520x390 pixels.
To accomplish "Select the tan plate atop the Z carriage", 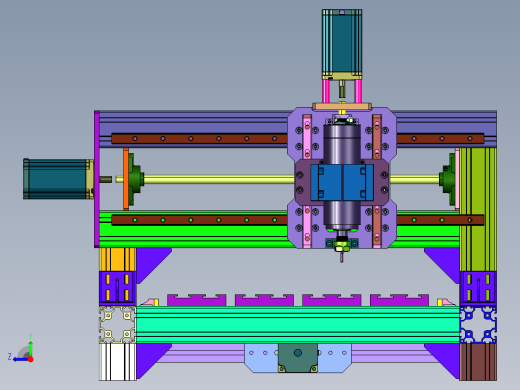I will click(x=342, y=107).
